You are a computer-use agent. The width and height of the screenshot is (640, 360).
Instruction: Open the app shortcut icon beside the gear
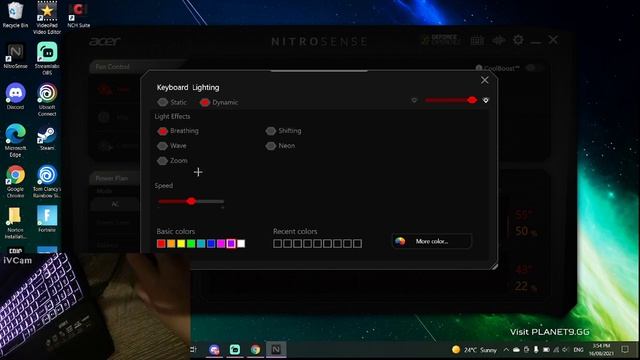[x=499, y=40]
